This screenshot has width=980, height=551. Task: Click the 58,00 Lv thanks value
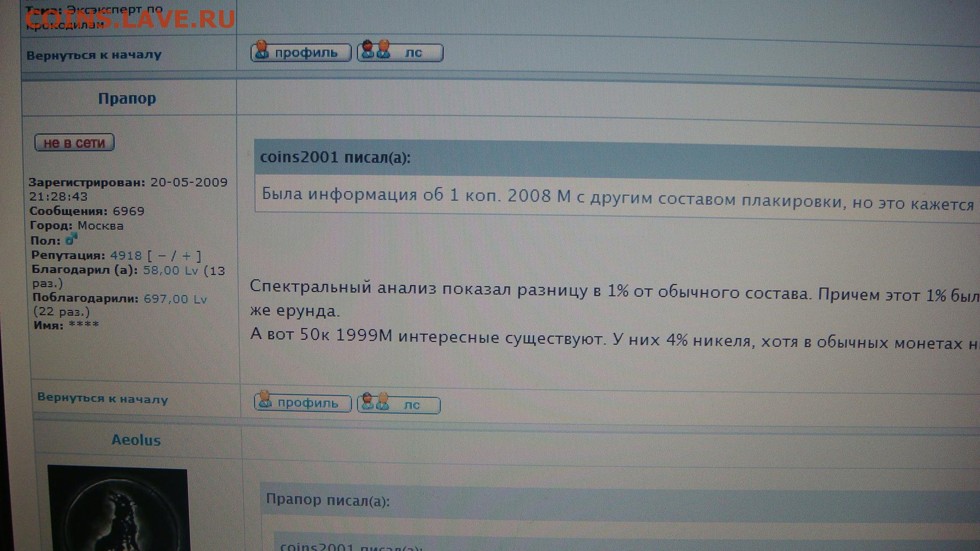(170, 270)
